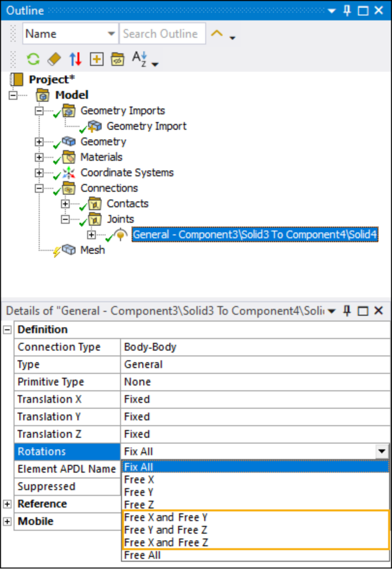Choose Free X and Free Z option
Image resolution: width=392 pixels, height=569 pixels.
[256, 542]
